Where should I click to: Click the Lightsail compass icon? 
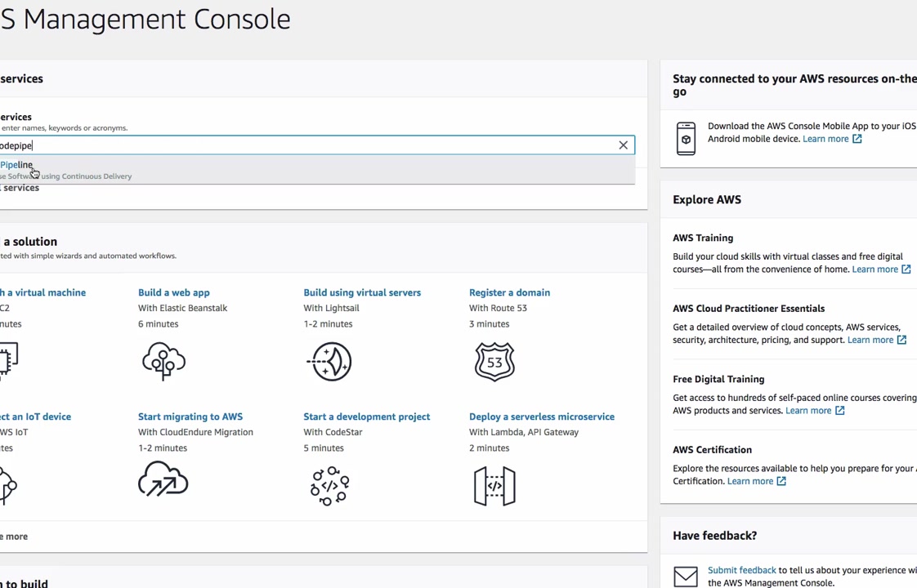tap(329, 361)
